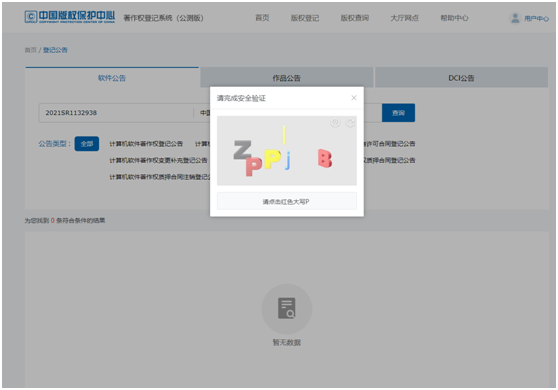Screen dimensions: 558x390
Task: Select the 软件公告 tab
Action: [x=112, y=78]
